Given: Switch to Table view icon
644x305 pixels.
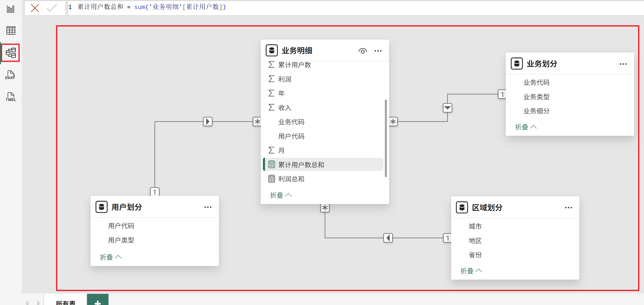Looking at the screenshot, I should pyautogui.click(x=10, y=30).
